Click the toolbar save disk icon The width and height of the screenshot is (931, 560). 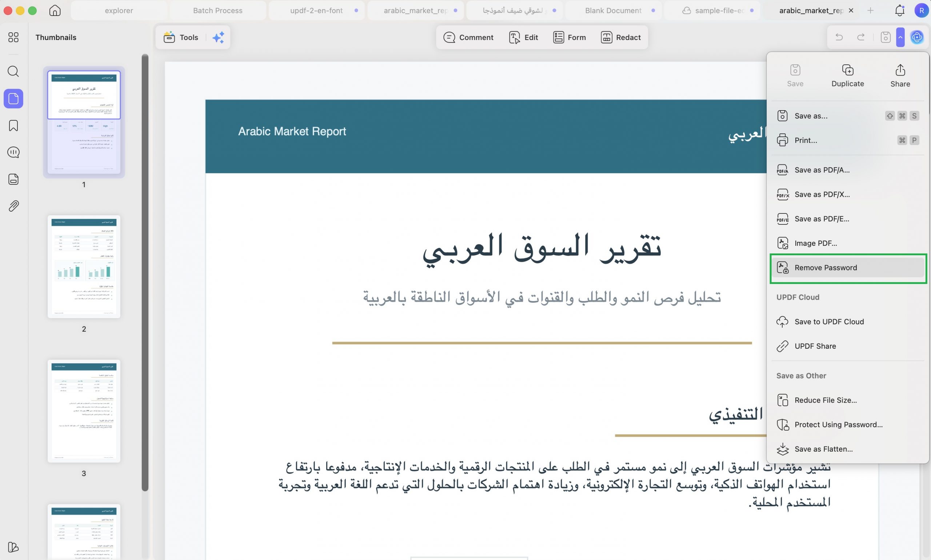click(885, 37)
